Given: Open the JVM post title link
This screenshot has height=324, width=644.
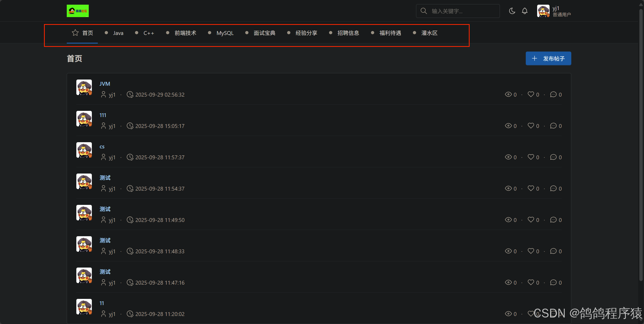Looking at the screenshot, I should click(105, 84).
